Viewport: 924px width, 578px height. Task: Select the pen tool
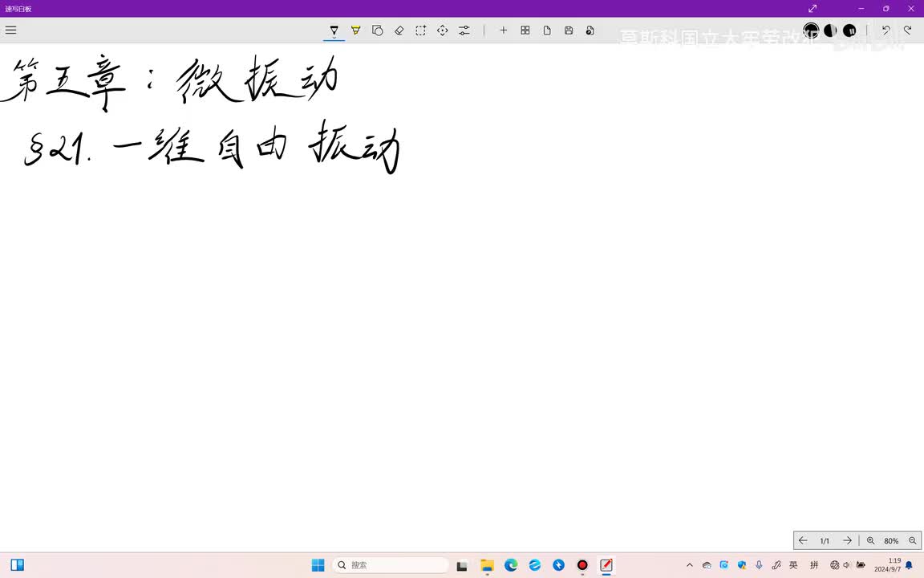click(334, 31)
